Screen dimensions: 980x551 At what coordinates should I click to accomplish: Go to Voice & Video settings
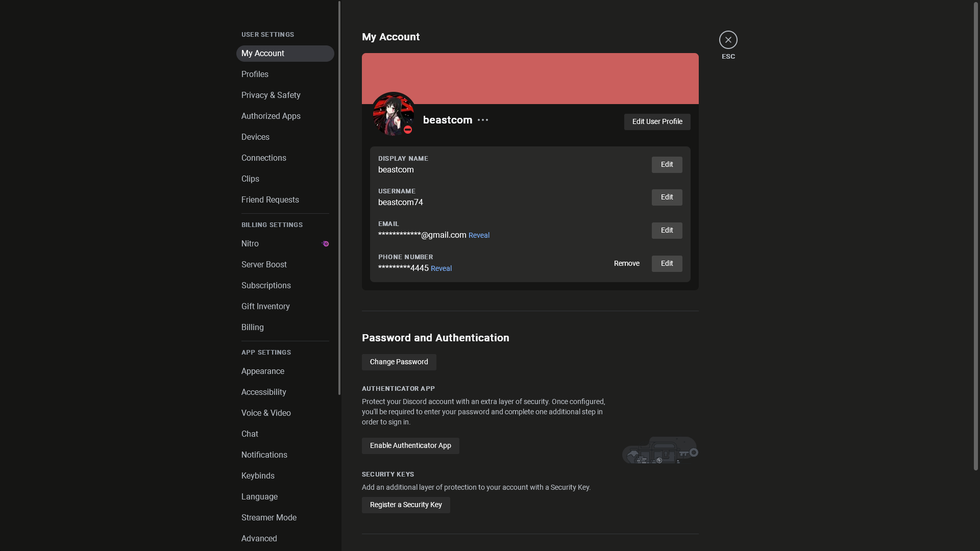(x=266, y=413)
